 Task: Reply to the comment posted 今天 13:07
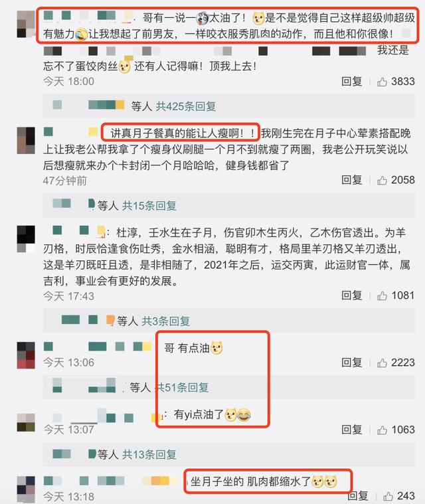[352, 430]
